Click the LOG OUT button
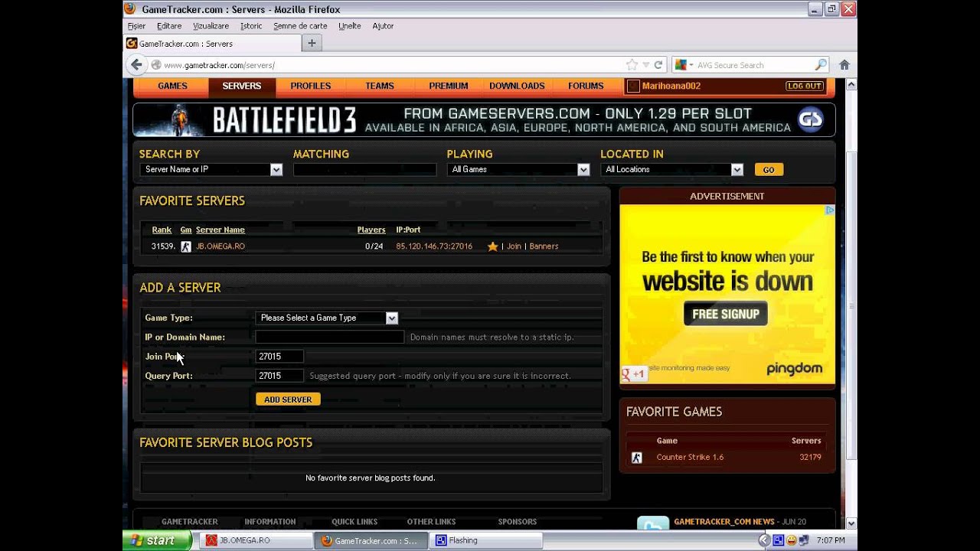The width and height of the screenshot is (980, 551). 805,86
